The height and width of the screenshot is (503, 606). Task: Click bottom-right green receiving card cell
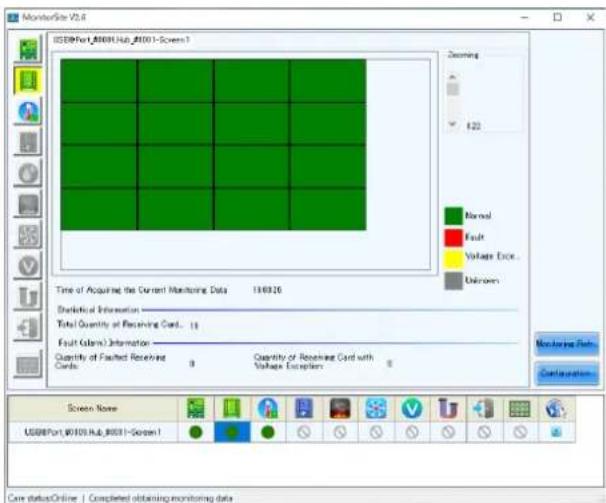328,209
